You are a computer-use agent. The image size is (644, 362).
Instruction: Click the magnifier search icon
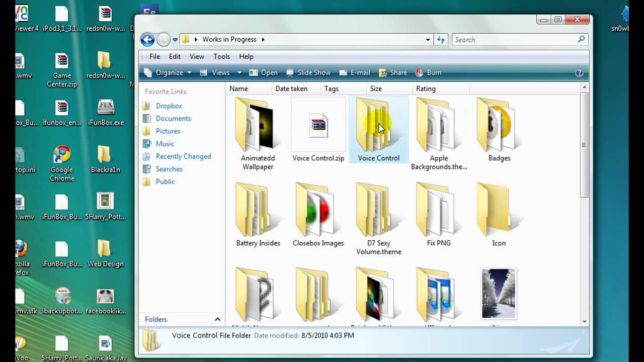582,39
